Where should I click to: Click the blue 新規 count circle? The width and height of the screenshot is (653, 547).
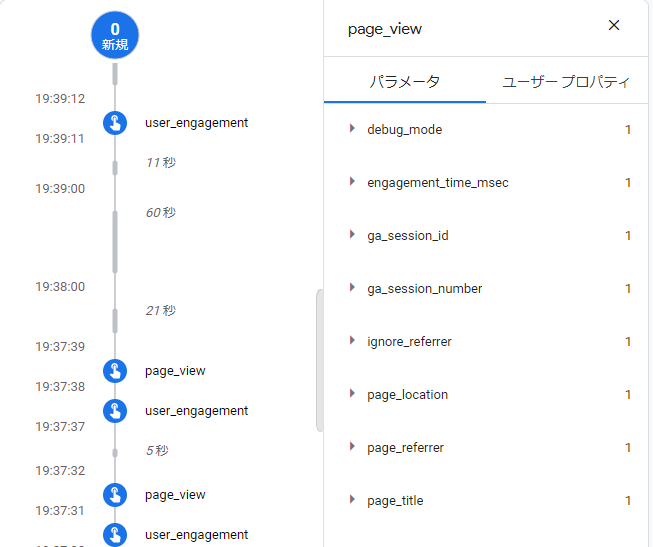pos(115,36)
